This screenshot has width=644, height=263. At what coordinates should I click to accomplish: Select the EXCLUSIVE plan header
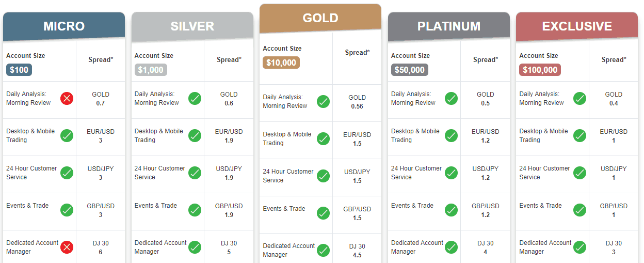coord(577,26)
